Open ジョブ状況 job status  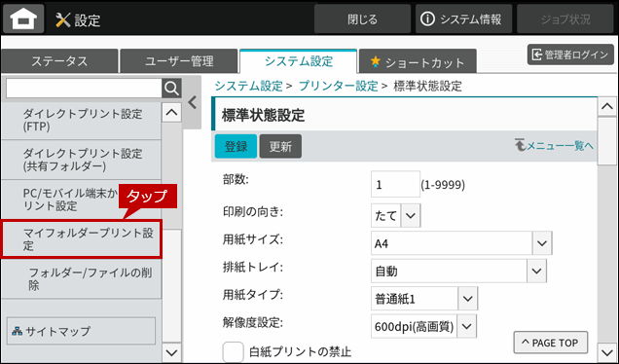[565, 18]
